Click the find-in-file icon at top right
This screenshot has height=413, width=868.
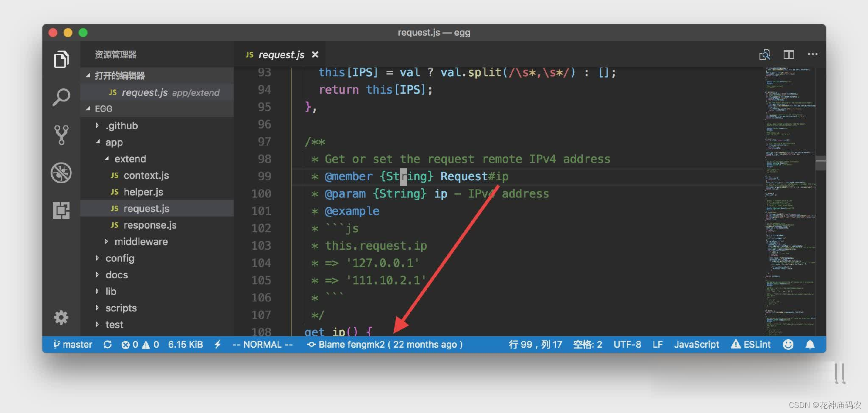tap(765, 55)
